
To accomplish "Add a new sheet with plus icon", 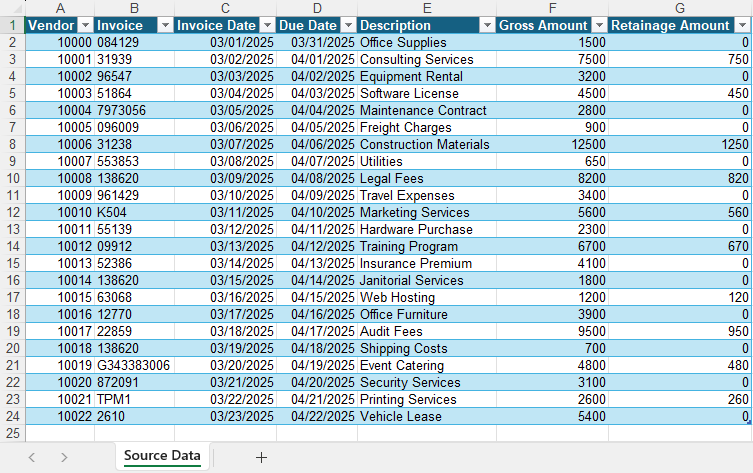I will [x=261, y=458].
